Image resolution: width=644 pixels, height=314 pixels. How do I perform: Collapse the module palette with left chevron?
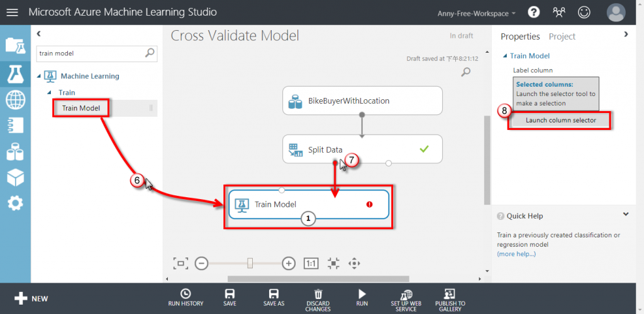click(39, 34)
